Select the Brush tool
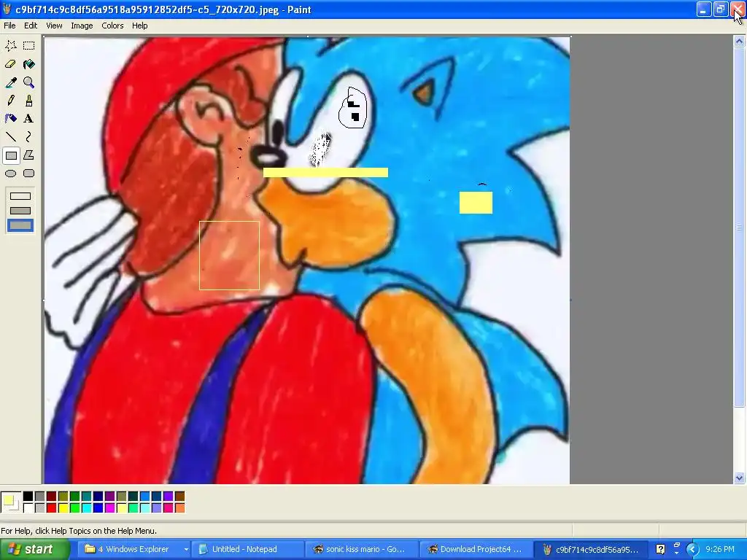This screenshot has width=747, height=560. click(29, 101)
